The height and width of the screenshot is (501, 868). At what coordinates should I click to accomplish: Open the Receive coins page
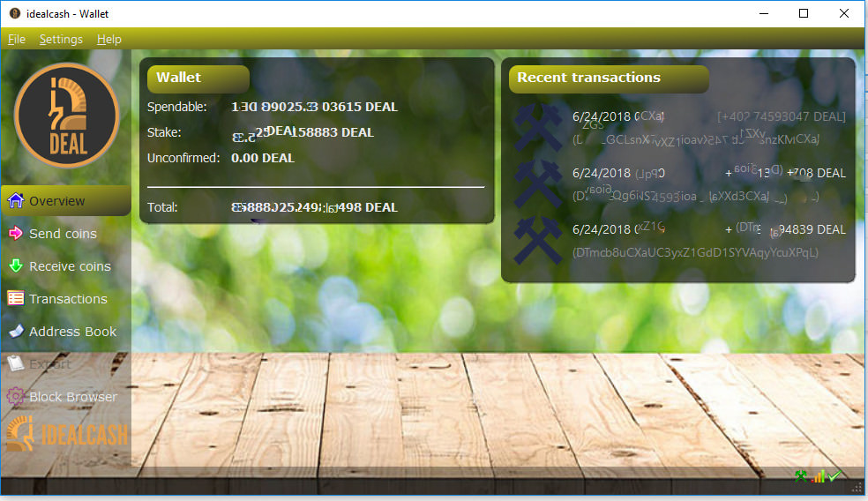tap(66, 266)
